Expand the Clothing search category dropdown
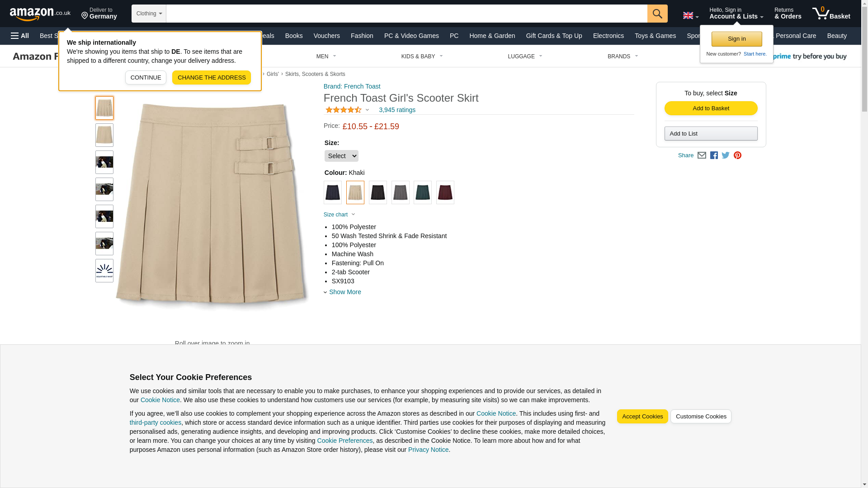 tap(149, 14)
